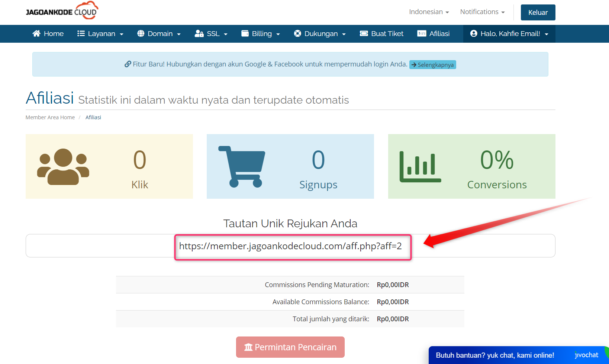Image resolution: width=609 pixels, height=364 pixels.
Task: Click the Tautan Unik Rejukan Anda heading
Action: [x=290, y=224]
